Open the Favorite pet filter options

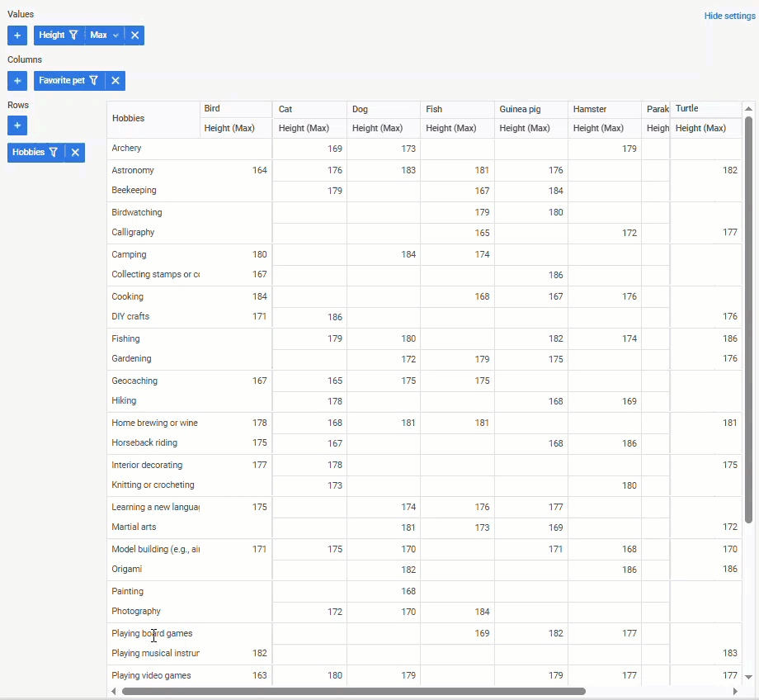95,80
